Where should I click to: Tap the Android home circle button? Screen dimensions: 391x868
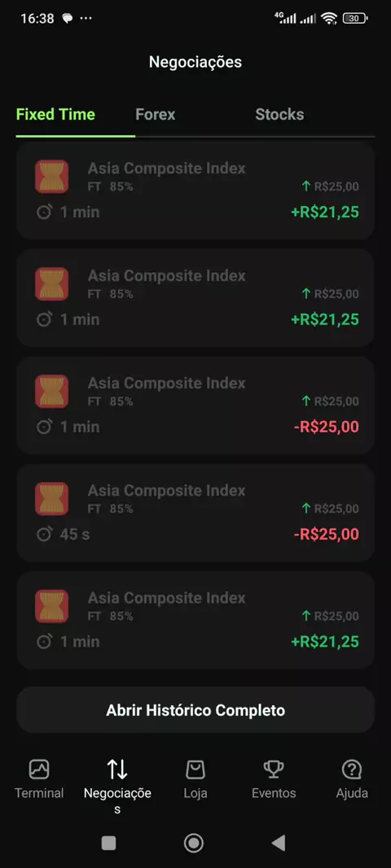tap(194, 843)
